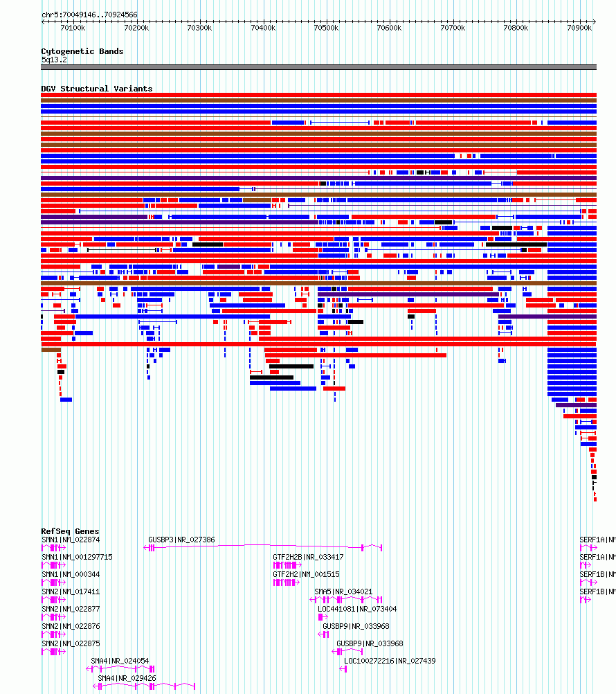Click the 70200k ruler tick label
Viewport: 616px width, 694px height.
coord(136,28)
